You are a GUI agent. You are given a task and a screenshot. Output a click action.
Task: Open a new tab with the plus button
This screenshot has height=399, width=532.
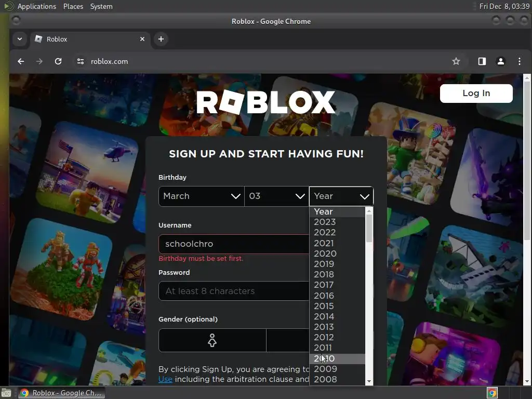click(x=161, y=39)
